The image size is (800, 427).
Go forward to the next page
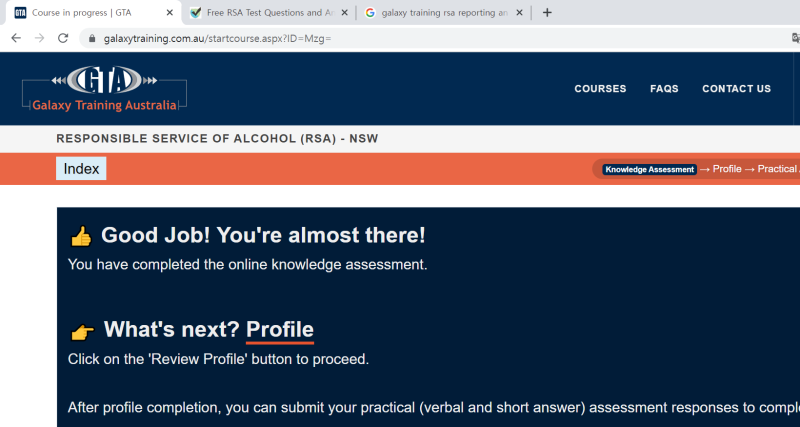[x=39, y=38]
